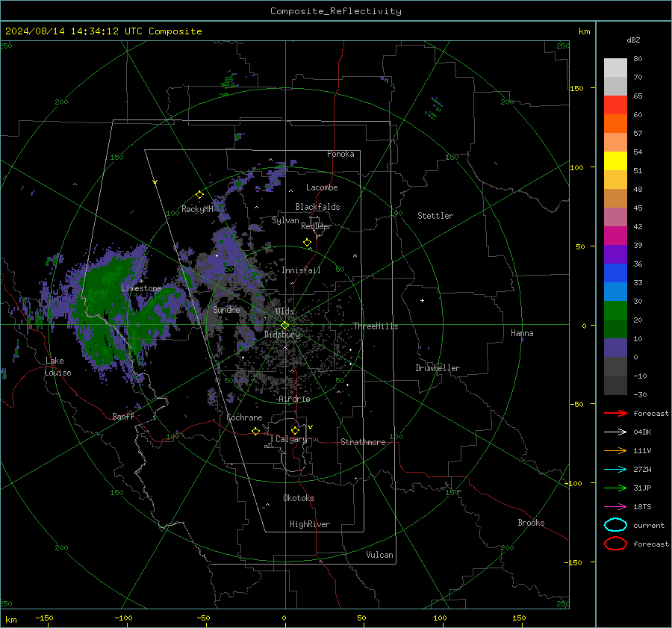Click the RockyMH label
Image resolution: width=672 pixels, height=628 pixels.
pos(197,209)
